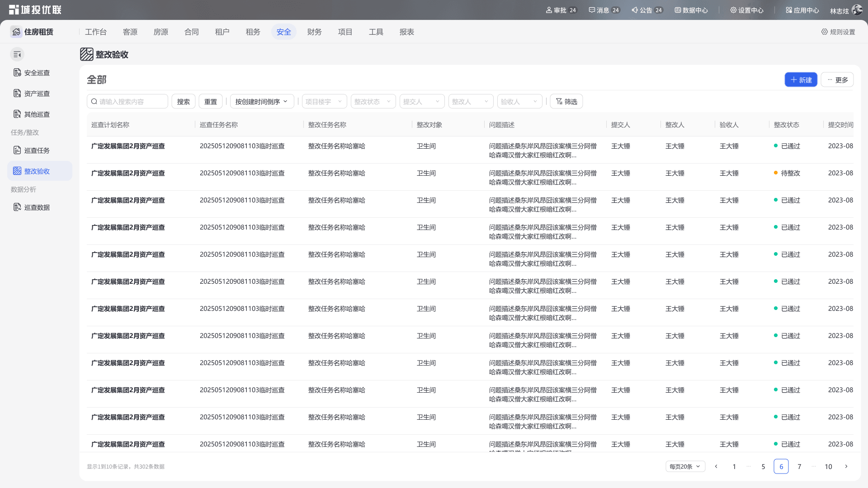Image resolution: width=868 pixels, height=488 pixels.
Task: Open 规则设置 rule settings
Action: [838, 32]
